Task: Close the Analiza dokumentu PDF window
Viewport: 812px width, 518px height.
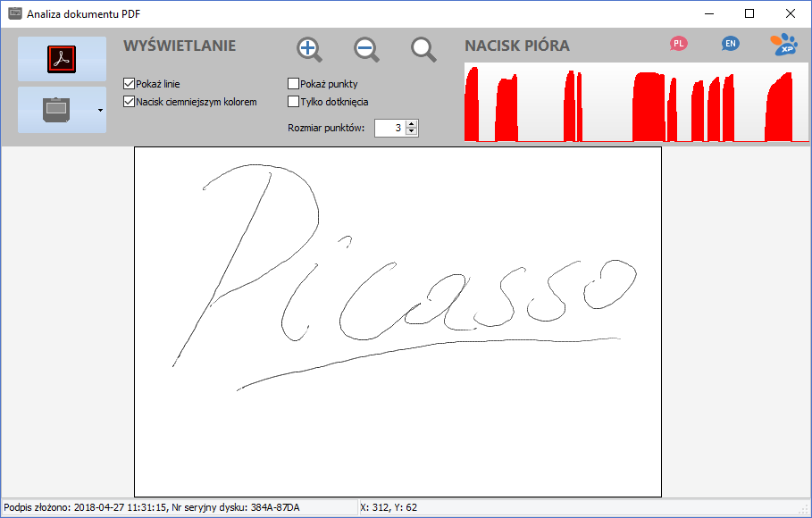Action: coord(791,13)
